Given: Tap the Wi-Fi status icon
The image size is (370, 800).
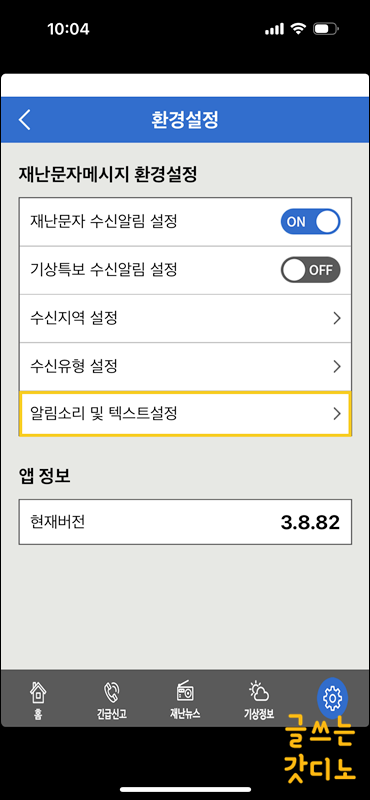Looking at the screenshot, I should click(x=298, y=29).
